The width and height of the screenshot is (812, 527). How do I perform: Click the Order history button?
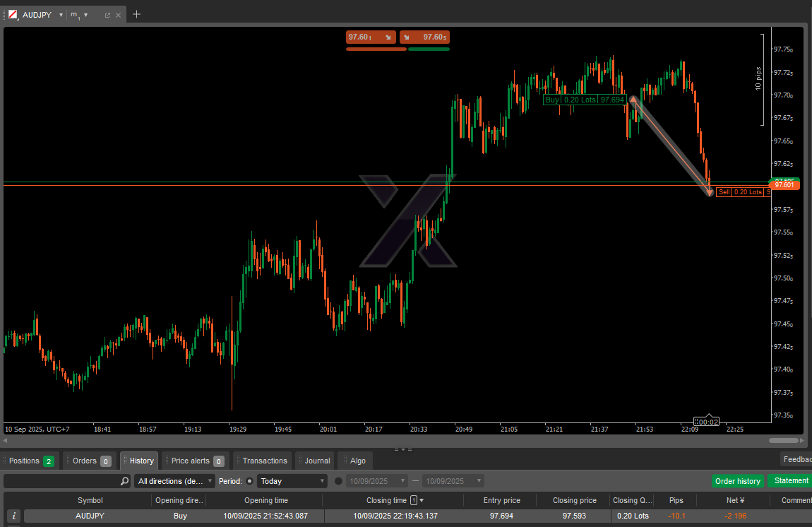pyautogui.click(x=737, y=481)
